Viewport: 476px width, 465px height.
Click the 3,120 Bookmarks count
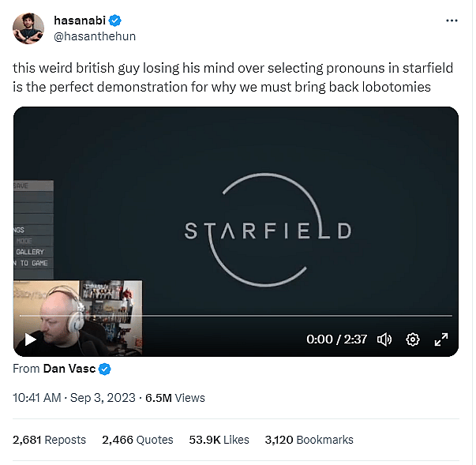(309, 440)
